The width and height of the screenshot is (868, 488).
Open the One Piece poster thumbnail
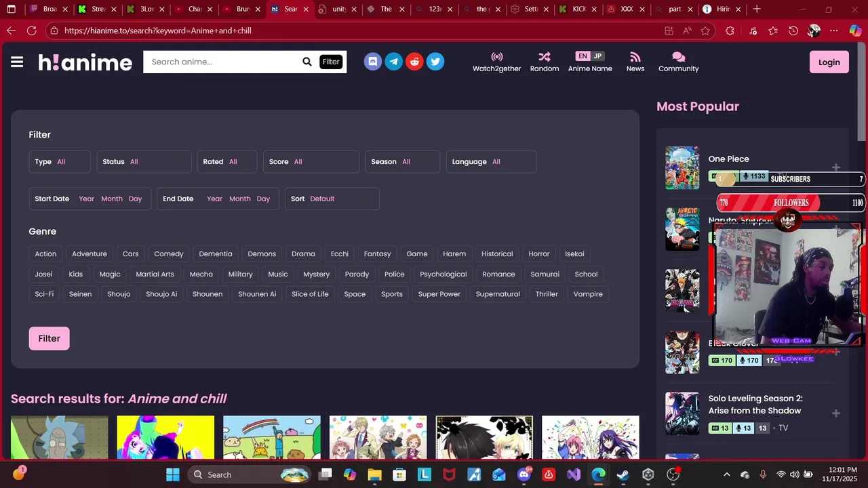pyautogui.click(x=682, y=168)
